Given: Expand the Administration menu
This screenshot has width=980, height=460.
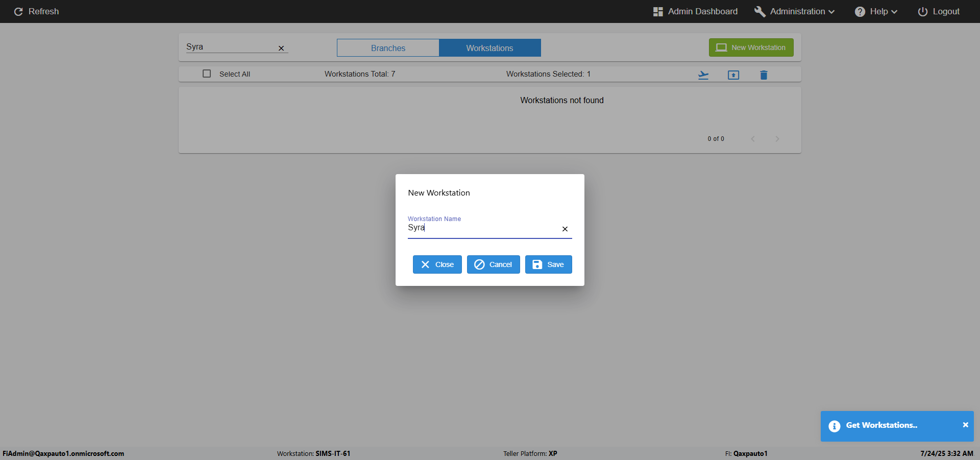Looking at the screenshot, I should [x=794, y=11].
